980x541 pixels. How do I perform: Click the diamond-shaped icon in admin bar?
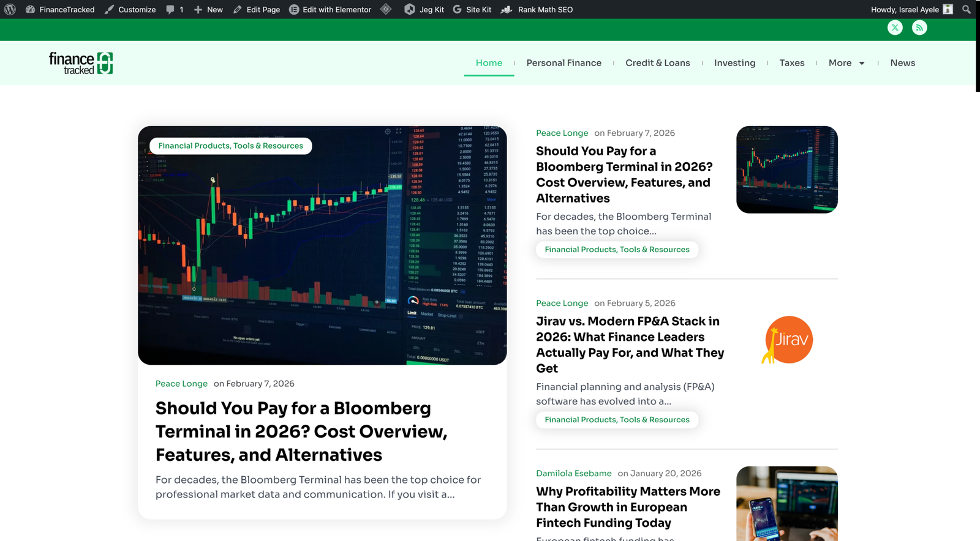tap(386, 9)
